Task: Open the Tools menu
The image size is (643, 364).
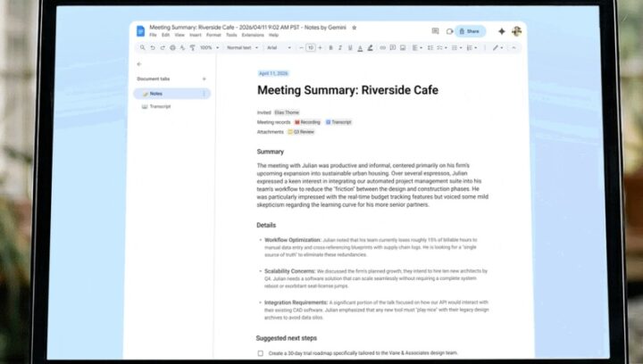Action: (x=231, y=35)
